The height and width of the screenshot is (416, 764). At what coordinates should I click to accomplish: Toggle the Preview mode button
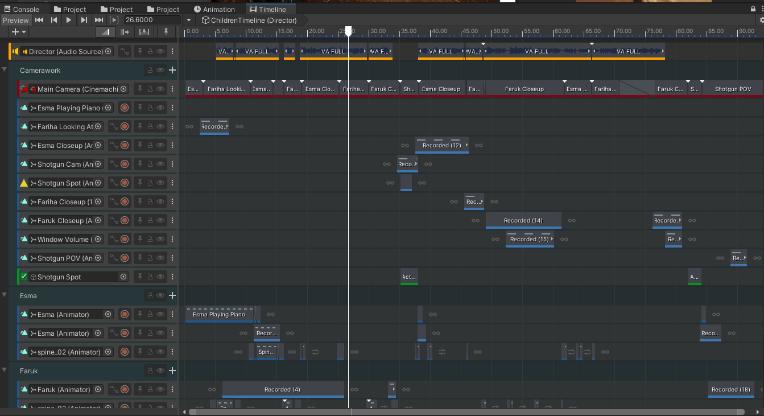[16, 20]
